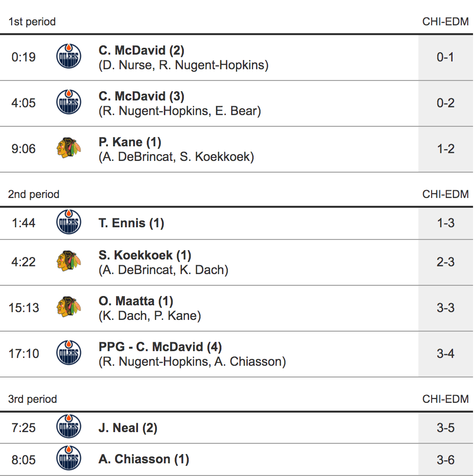Click the Blackhawks logo beside S. Koekkoek goal
This screenshot has width=474, height=476.
(x=69, y=262)
